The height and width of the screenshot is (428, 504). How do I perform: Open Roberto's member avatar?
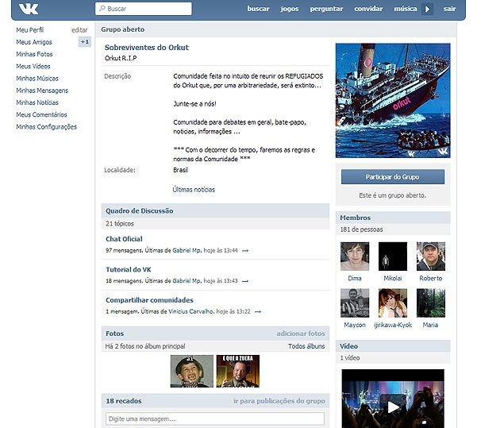pyautogui.click(x=430, y=257)
